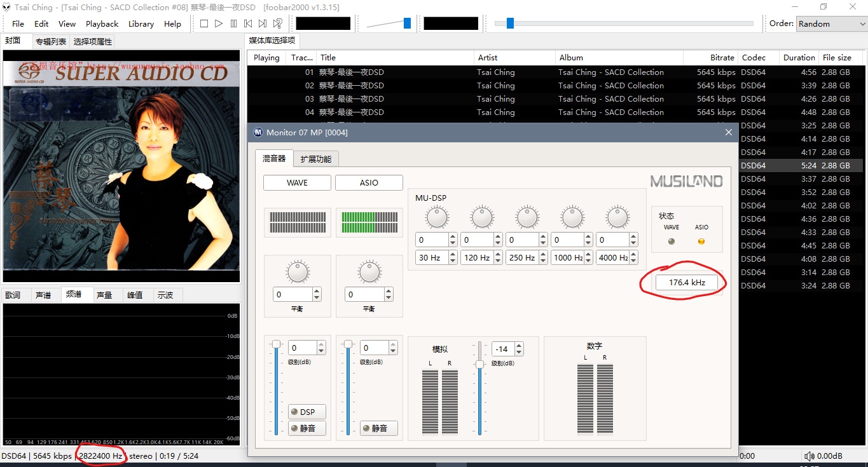868x467 pixels.
Task: Switch to the 扩展功能 tab
Action: coord(316,159)
